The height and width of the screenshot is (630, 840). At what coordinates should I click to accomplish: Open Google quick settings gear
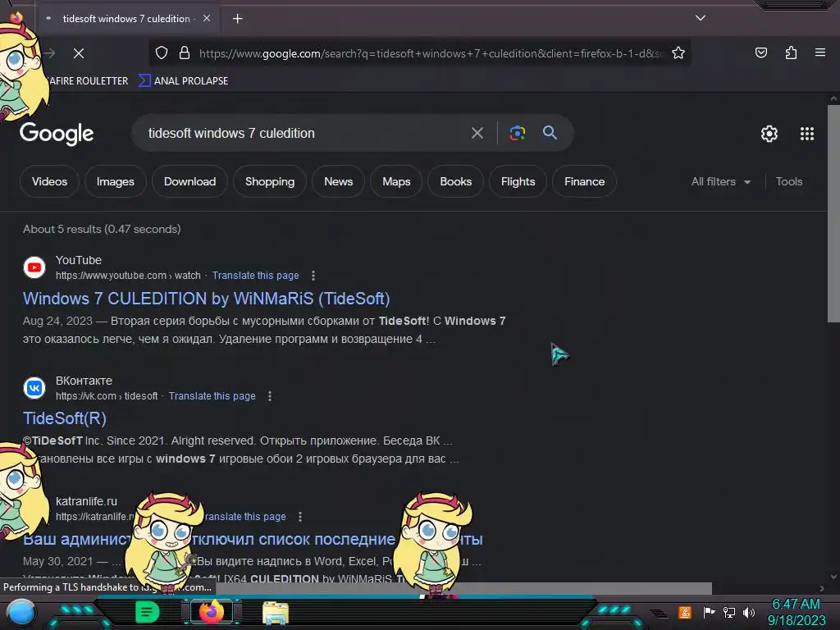(769, 134)
